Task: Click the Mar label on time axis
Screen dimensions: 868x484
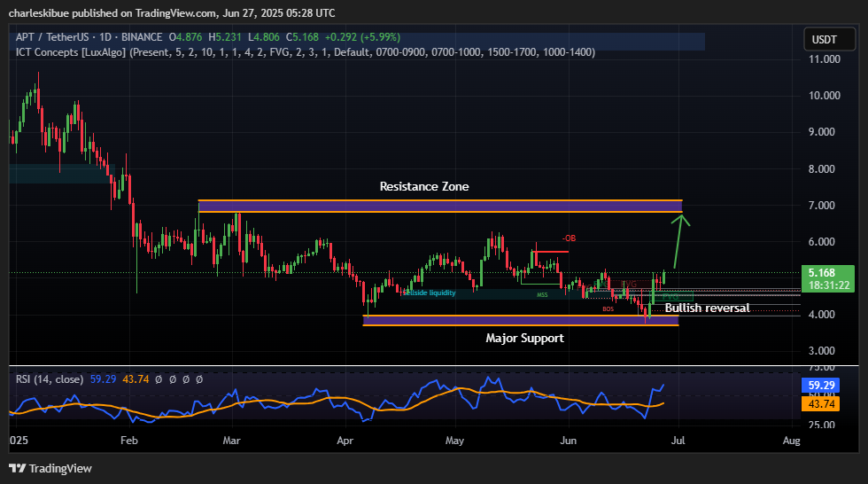Action: pyautogui.click(x=231, y=441)
